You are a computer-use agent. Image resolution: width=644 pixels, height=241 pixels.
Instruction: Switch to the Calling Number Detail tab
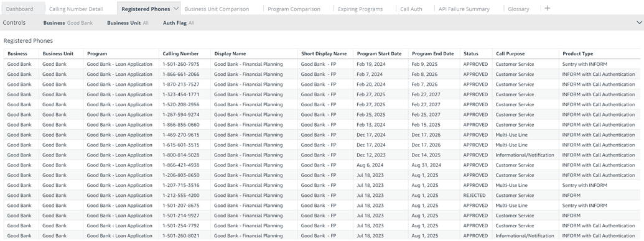[x=76, y=9]
